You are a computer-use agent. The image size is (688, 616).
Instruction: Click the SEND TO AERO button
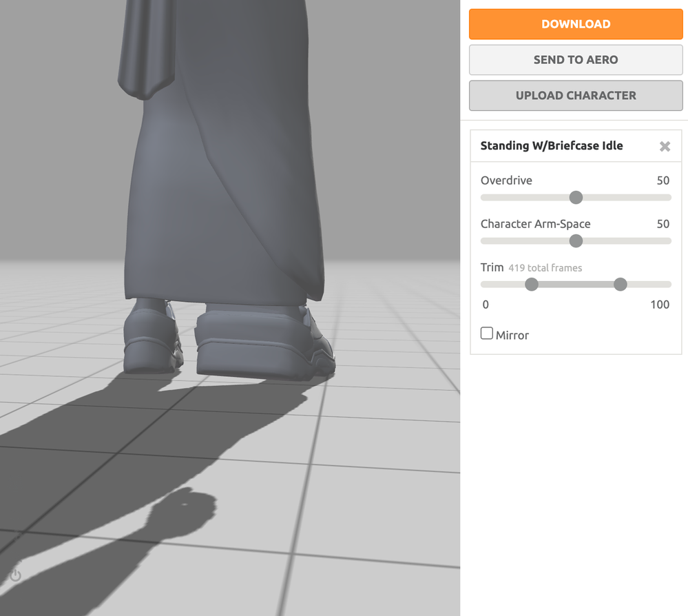576,60
